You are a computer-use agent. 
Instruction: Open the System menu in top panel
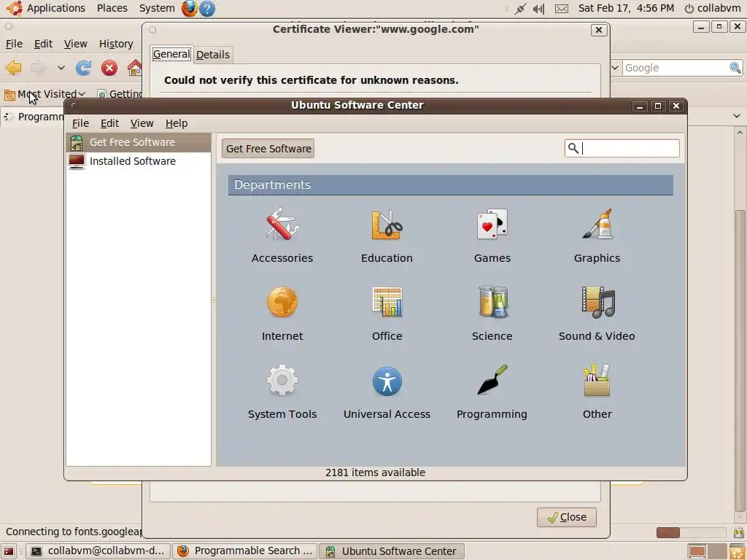coord(157,8)
